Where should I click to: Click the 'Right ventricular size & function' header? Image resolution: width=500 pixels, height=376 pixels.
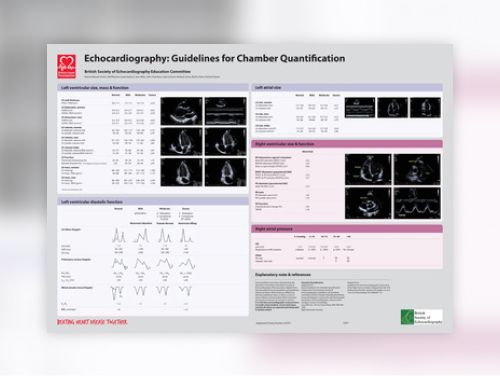click(347, 144)
